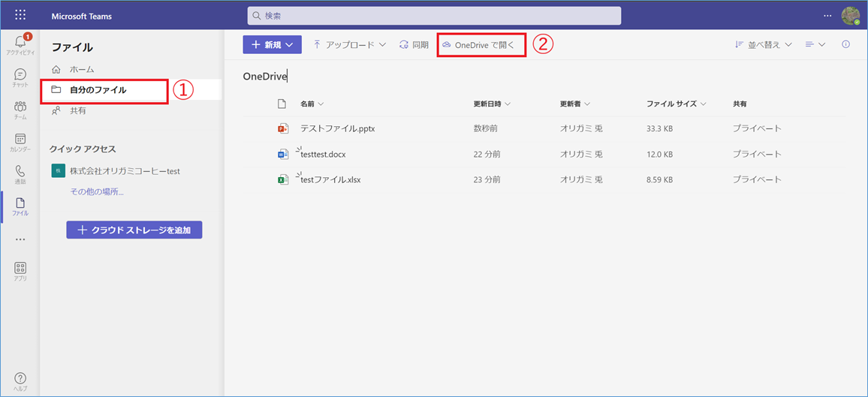Open Teams (チーム) in the left rail
The height and width of the screenshot is (397, 868).
click(x=20, y=110)
